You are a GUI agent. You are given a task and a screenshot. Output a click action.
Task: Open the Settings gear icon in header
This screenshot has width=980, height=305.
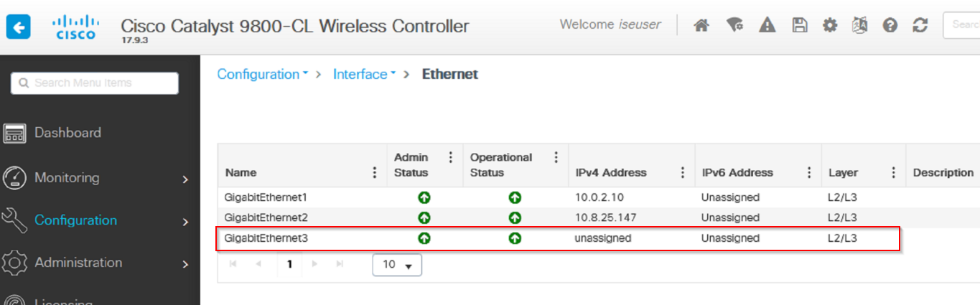coord(830,26)
